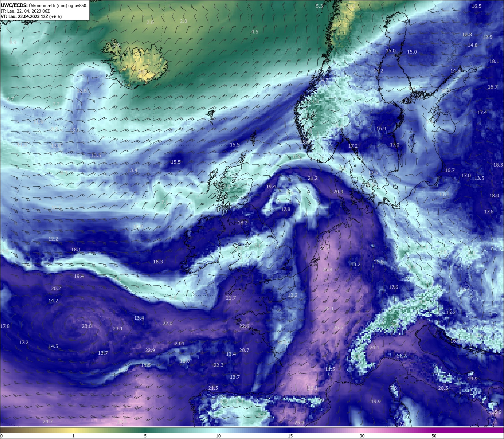Click the 5.3 value at top
The height and width of the screenshot is (439, 504).
319,6
